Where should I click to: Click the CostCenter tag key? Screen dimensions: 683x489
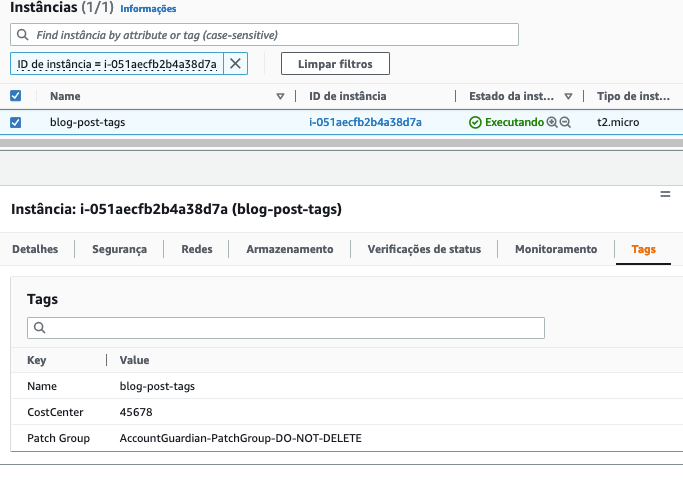coord(55,412)
